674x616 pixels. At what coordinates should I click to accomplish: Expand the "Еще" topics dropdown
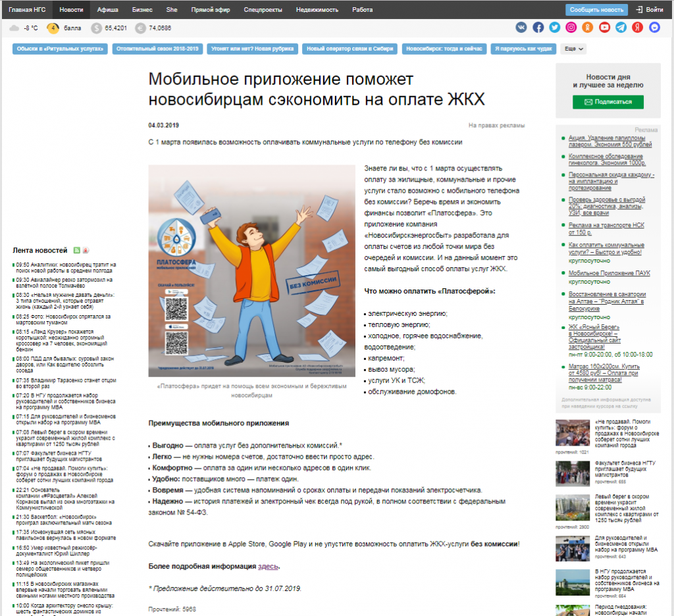coord(573,49)
